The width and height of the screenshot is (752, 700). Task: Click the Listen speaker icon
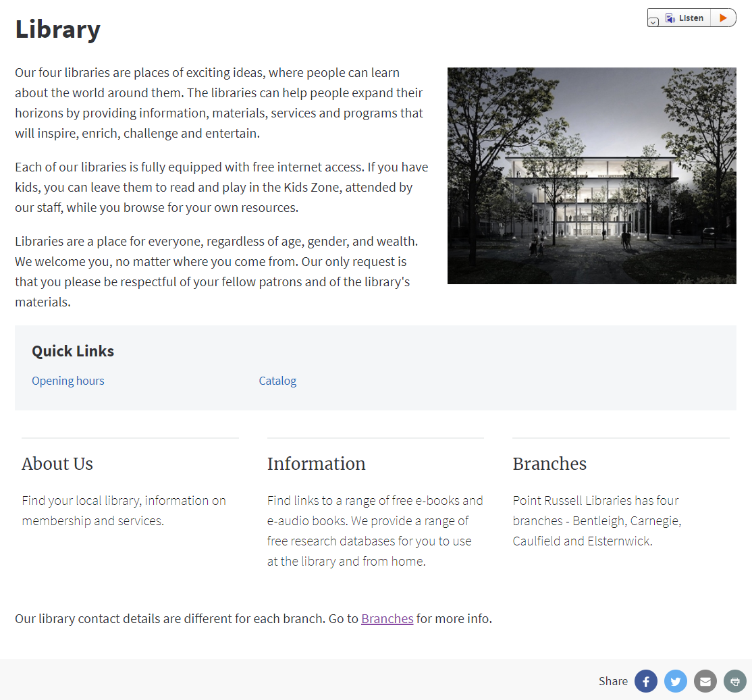pyautogui.click(x=670, y=18)
